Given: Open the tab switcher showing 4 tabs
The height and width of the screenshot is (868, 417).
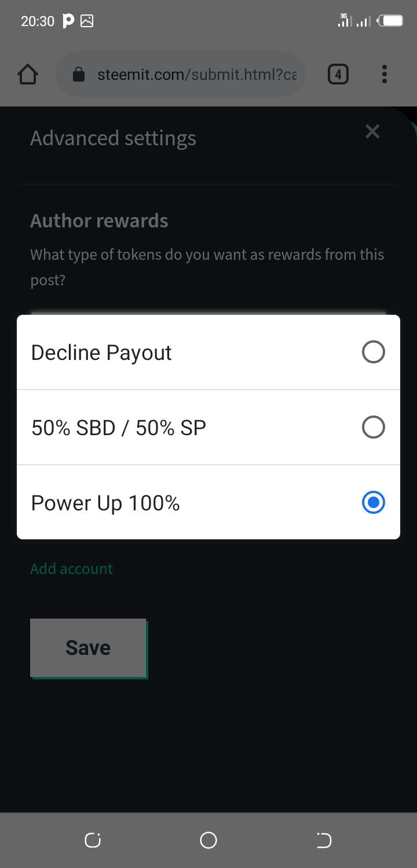Looking at the screenshot, I should click(338, 74).
